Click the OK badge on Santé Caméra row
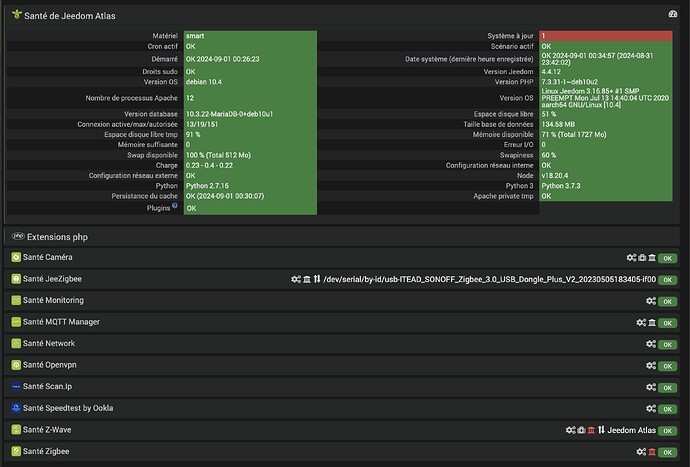 [667, 257]
